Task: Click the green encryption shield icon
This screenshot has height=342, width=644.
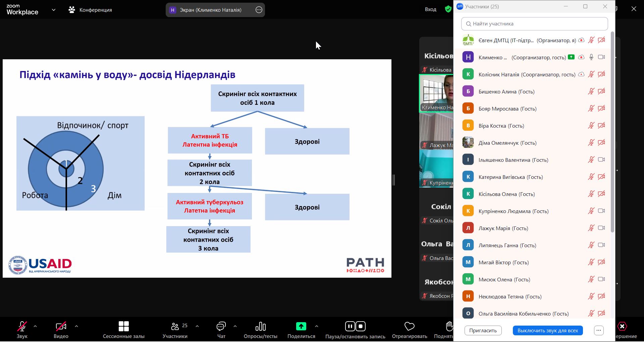Action: [x=448, y=9]
